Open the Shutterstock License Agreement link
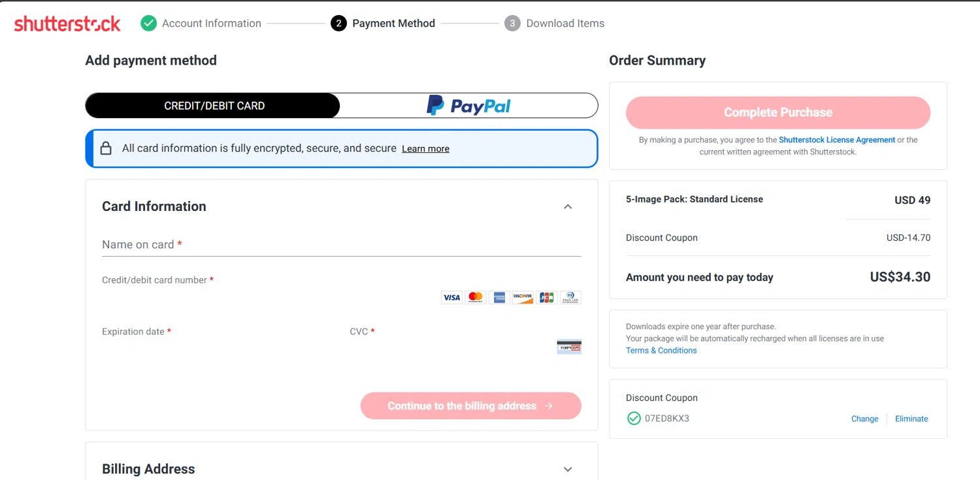 (837, 140)
